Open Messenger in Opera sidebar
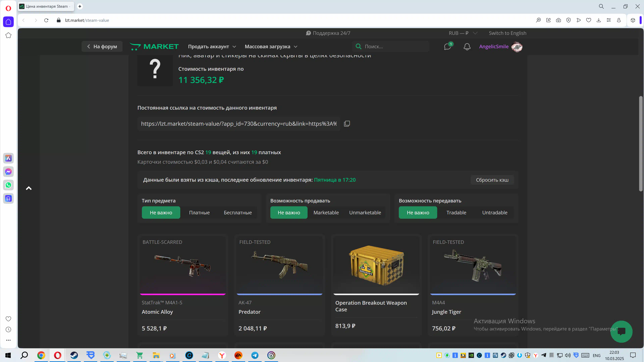The image size is (644, 362). 8,172
